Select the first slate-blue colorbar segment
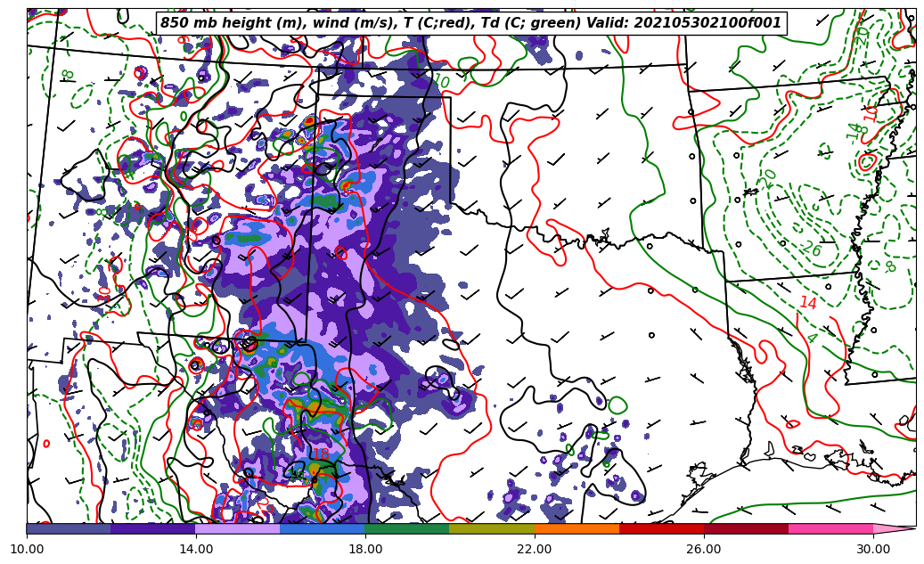Viewport: 924px width, 564px height. [69, 528]
